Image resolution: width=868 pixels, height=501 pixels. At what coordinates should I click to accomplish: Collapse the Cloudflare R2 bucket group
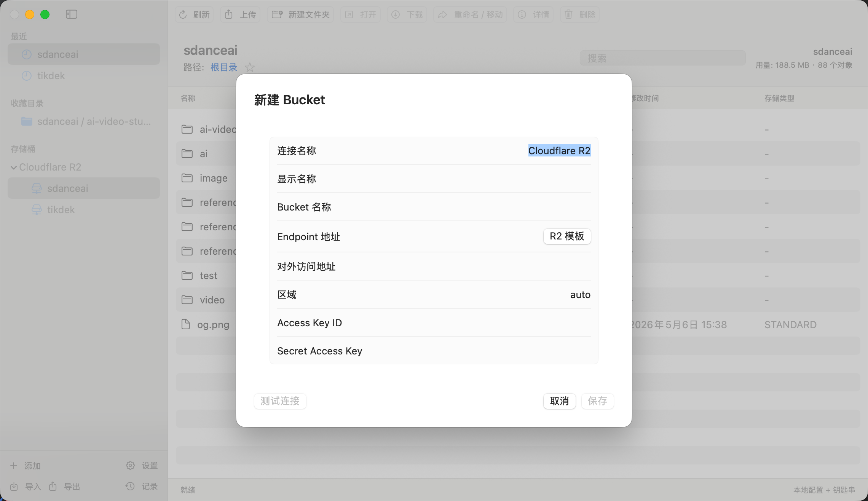coord(14,167)
